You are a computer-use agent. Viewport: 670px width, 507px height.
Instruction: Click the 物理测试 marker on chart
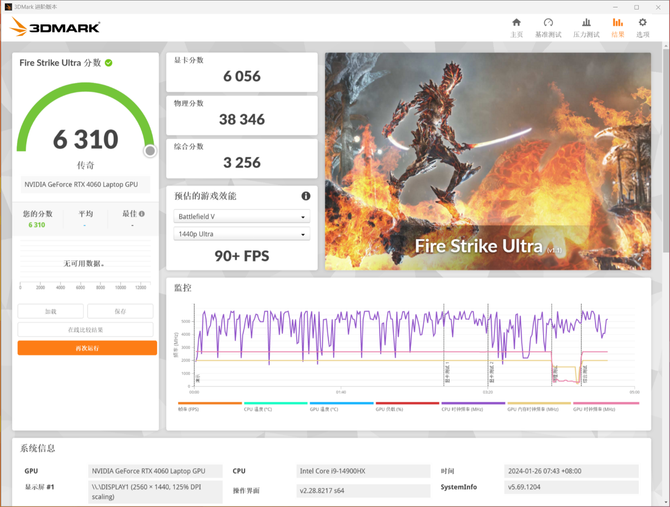[555, 373]
